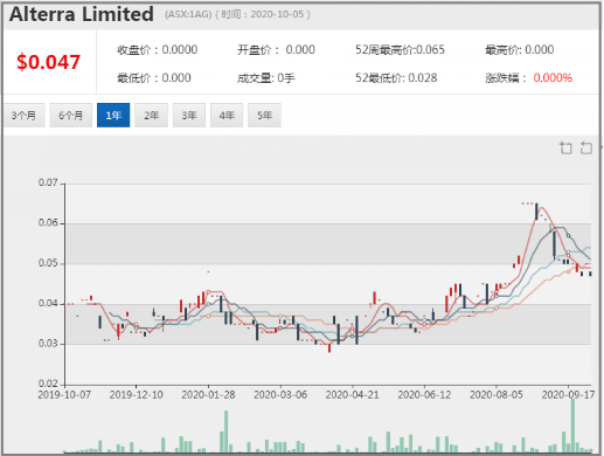Switch chart to 3年 range
Viewport: 604px width, 456px height.
(189, 115)
